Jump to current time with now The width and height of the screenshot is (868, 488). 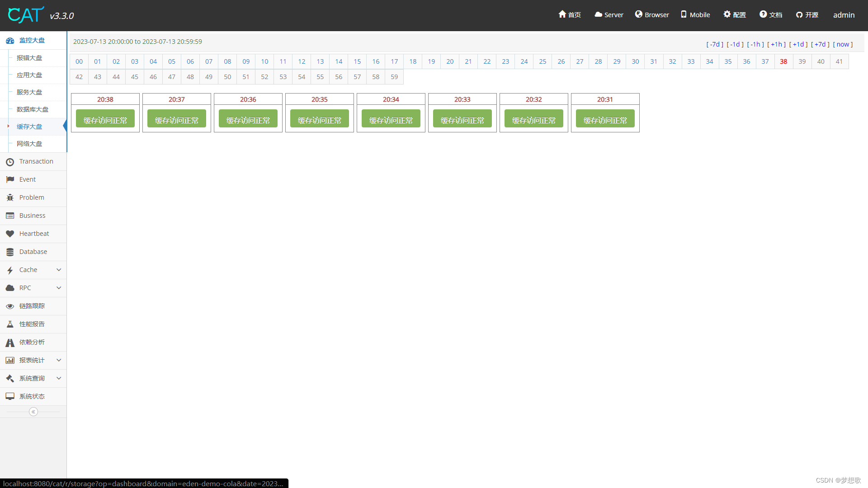pos(843,44)
